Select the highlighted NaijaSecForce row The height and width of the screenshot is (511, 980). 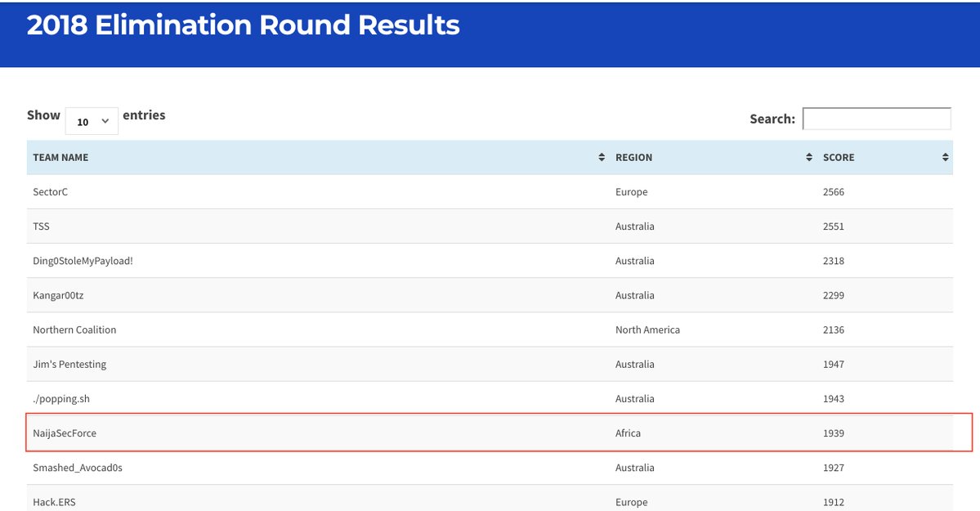pyautogui.click(x=490, y=433)
